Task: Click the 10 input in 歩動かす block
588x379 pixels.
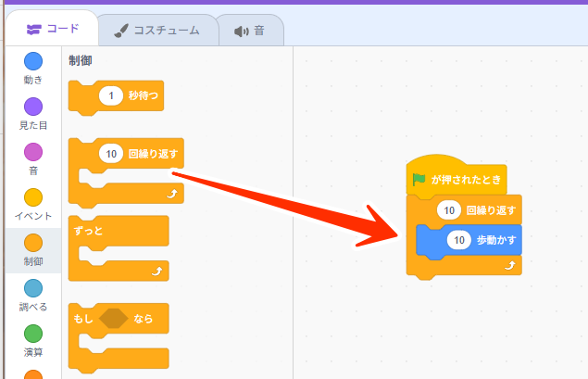Action: (460, 240)
